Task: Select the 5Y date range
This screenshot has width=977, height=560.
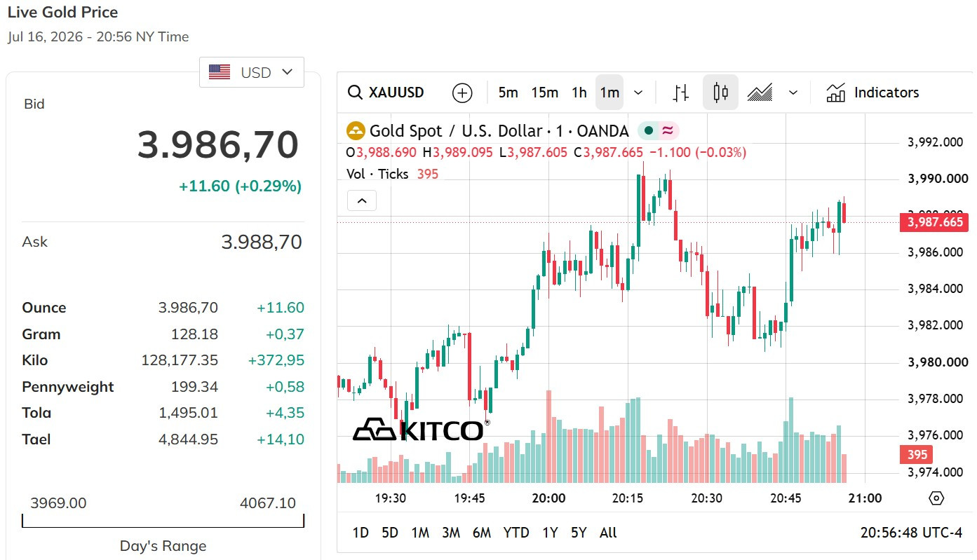Action: pyautogui.click(x=579, y=533)
